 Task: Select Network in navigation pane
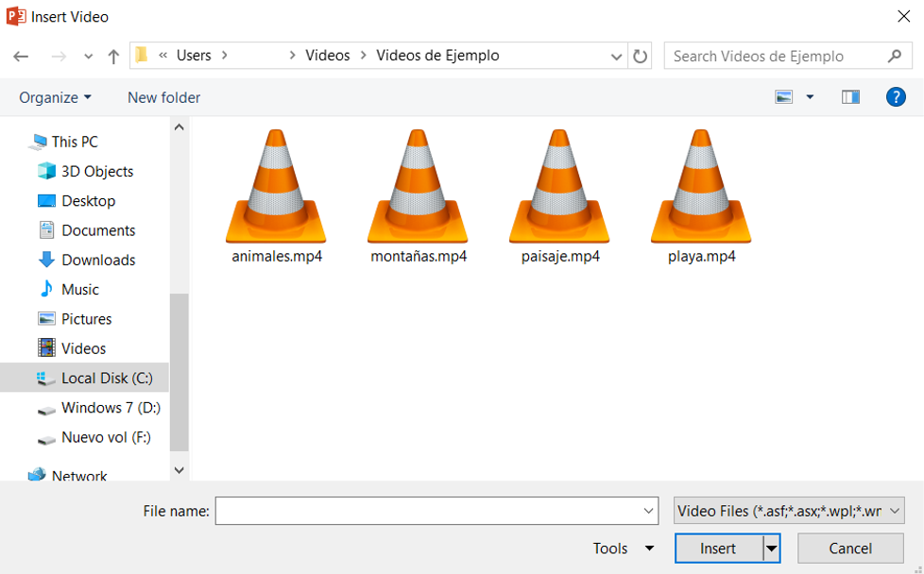pyautogui.click(x=79, y=475)
